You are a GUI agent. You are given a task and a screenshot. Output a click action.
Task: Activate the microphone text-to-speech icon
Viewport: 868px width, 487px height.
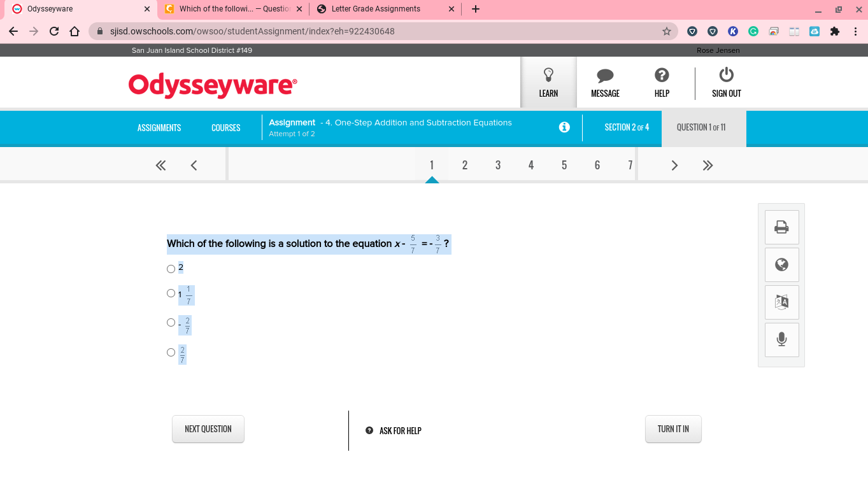781,340
